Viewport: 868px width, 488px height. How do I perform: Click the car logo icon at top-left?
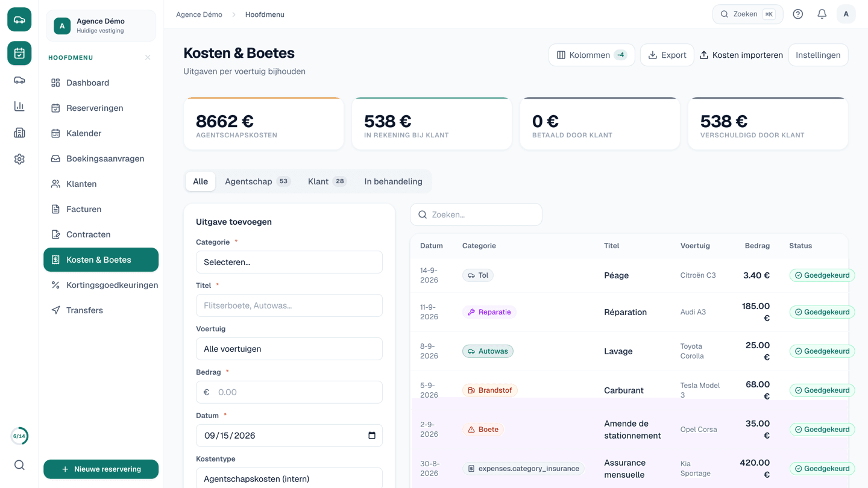(x=19, y=20)
